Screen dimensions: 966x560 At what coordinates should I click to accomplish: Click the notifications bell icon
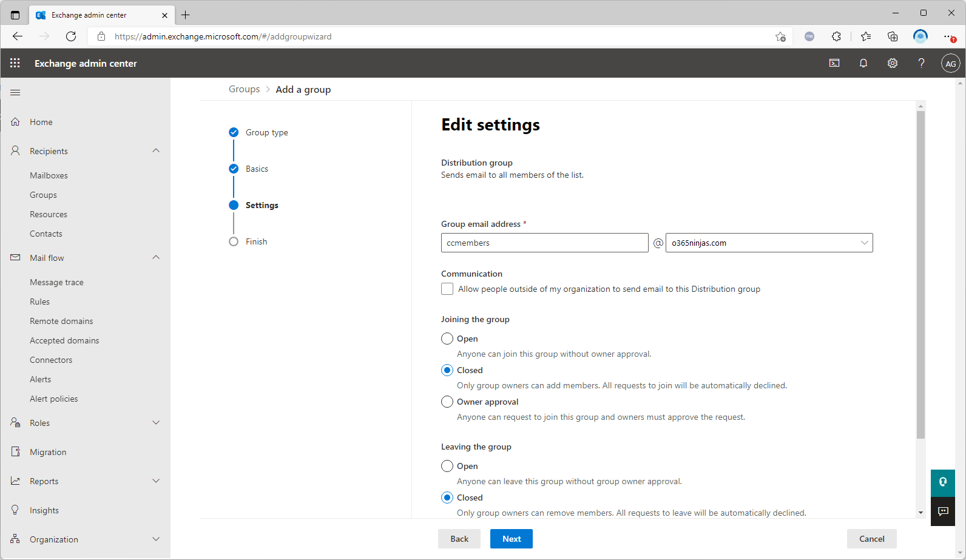863,63
